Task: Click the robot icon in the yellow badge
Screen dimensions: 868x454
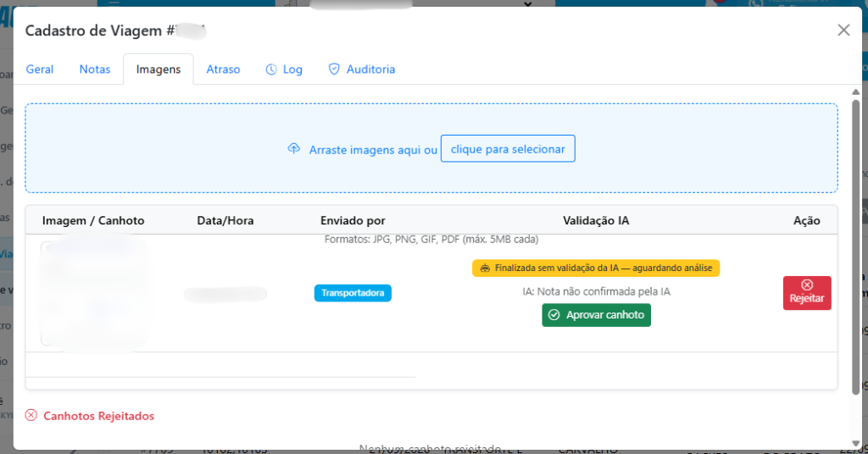Action: point(485,269)
